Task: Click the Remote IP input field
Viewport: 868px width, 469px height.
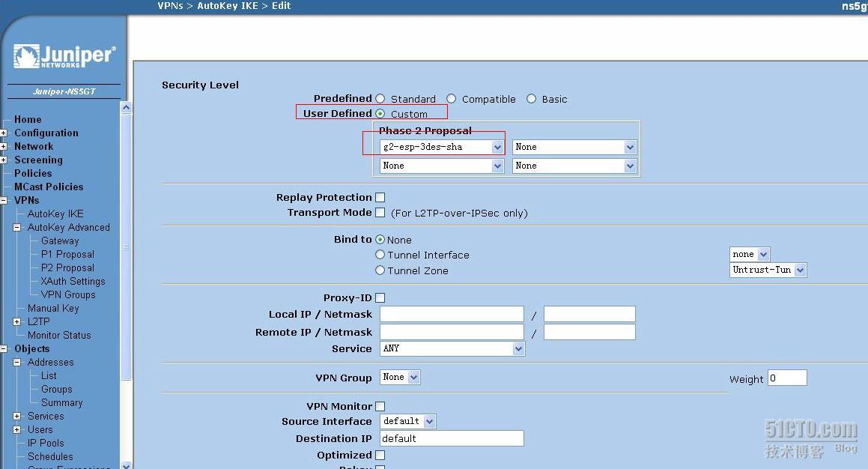Action: click(x=452, y=332)
